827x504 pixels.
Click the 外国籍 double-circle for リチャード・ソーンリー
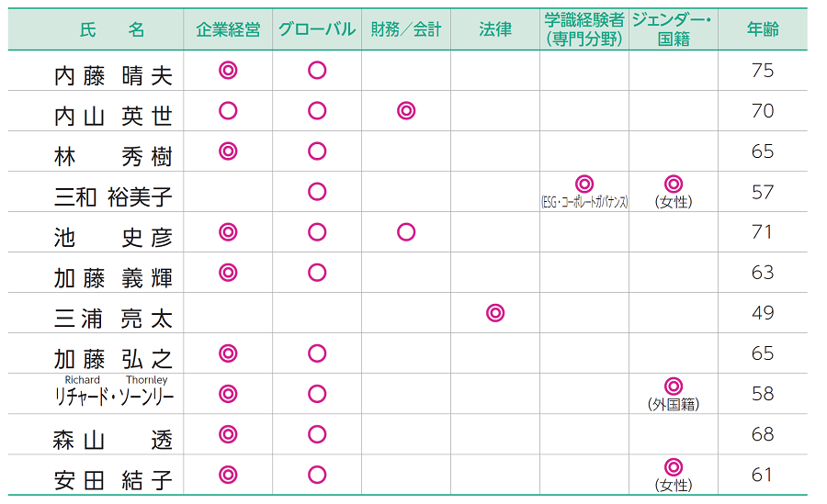(x=674, y=386)
